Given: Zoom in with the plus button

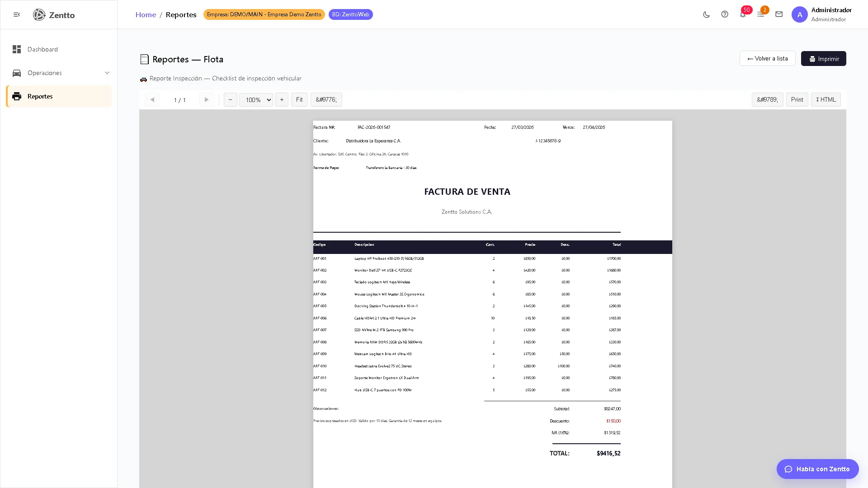Looking at the screenshot, I should (282, 100).
